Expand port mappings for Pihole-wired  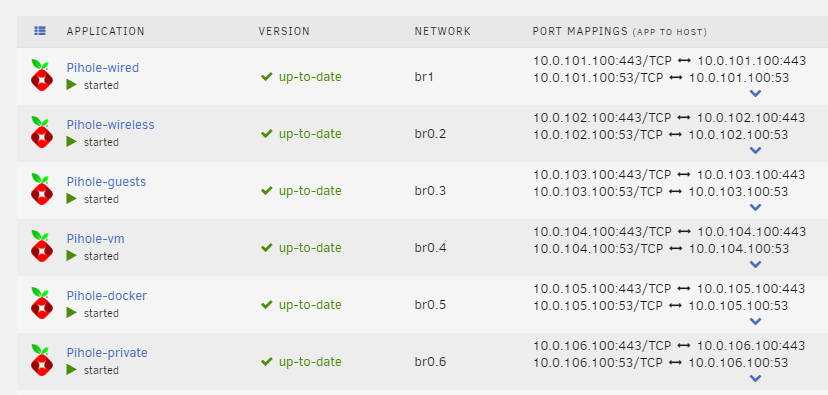[x=756, y=93]
